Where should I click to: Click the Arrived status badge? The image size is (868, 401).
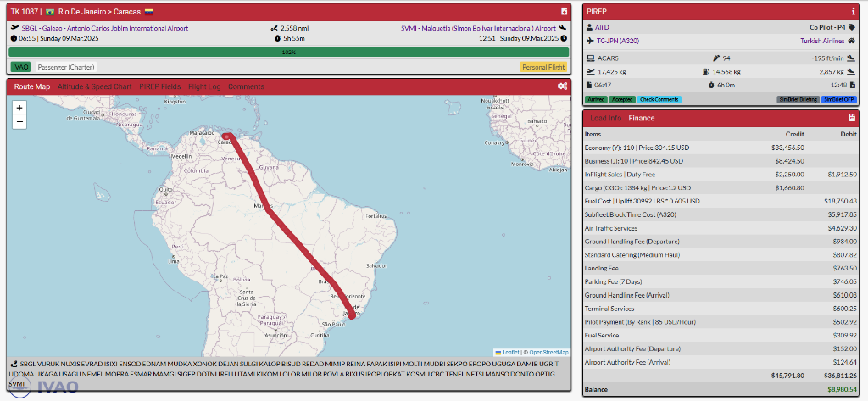[596, 100]
